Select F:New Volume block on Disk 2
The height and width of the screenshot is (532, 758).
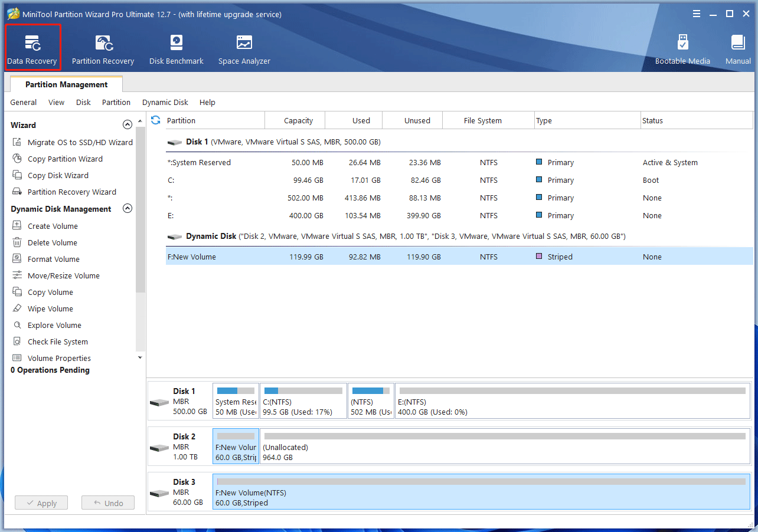tap(236, 446)
